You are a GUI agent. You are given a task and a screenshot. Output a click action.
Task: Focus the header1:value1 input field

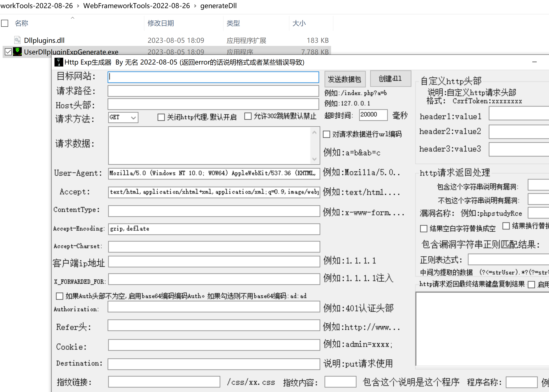(x=519, y=113)
